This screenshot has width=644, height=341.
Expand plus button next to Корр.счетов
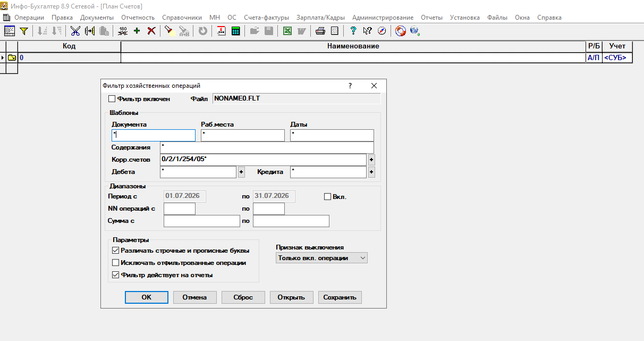click(371, 160)
